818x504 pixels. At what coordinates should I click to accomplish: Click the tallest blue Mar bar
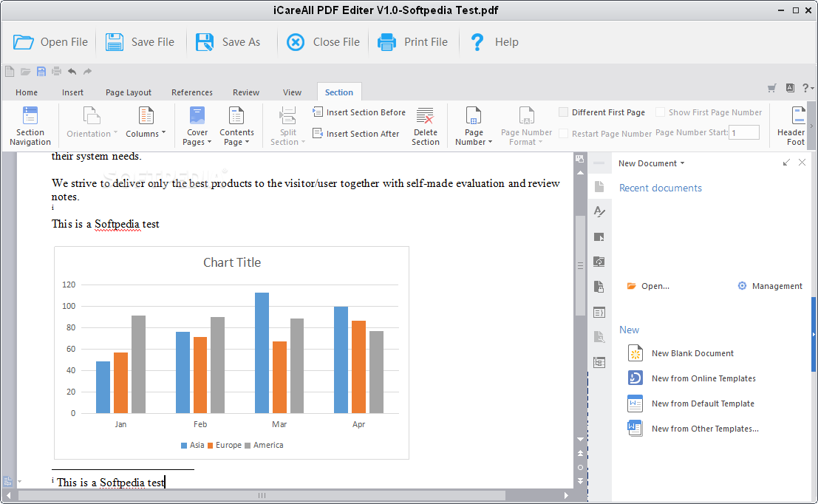click(262, 353)
